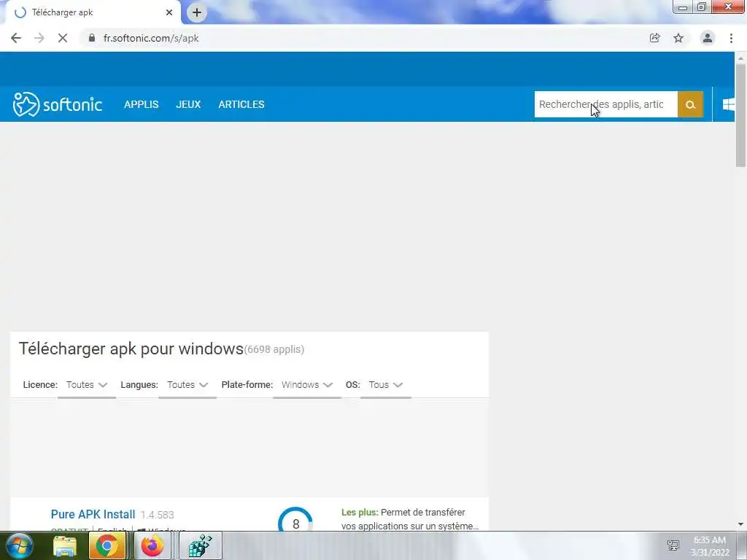Image resolution: width=747 pixels, height=560 pixels.
Task: Open the APPLIS menu
Action: pos(141,104)
